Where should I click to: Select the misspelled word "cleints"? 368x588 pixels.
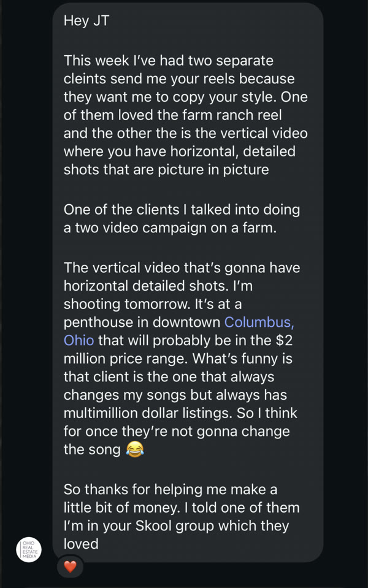tap(86, 79)
